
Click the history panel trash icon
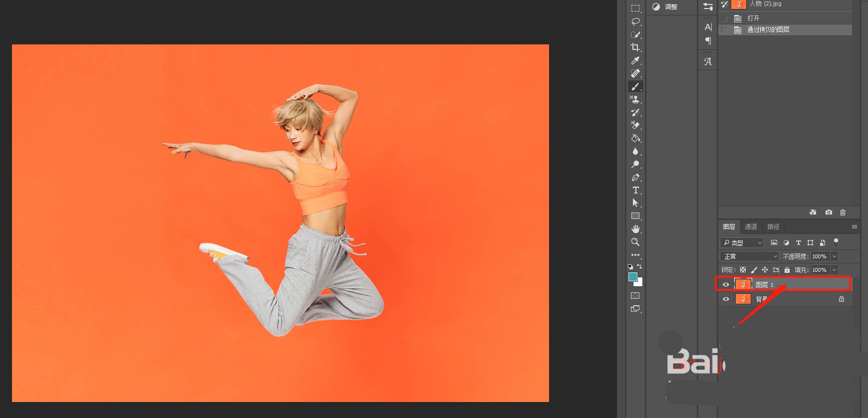(843, 212)
